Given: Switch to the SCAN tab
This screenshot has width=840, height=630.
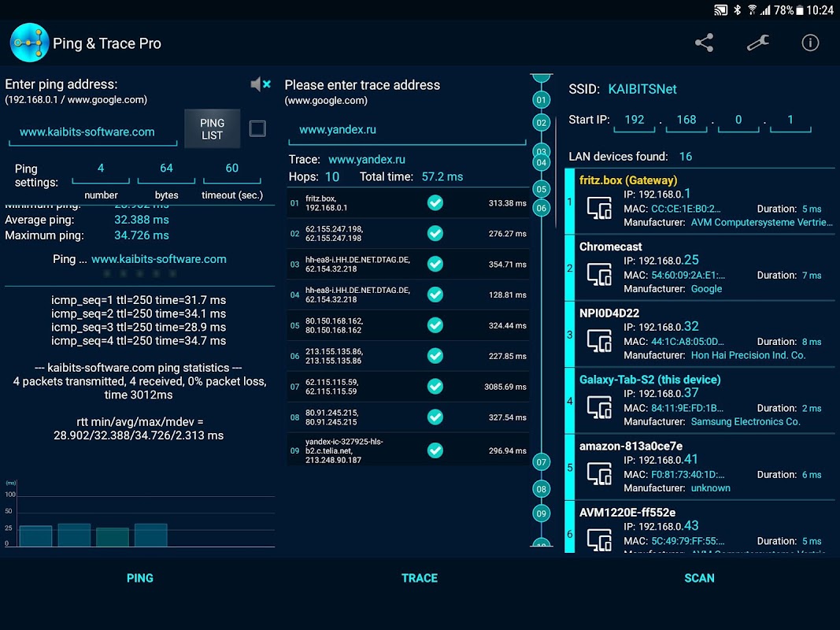Looking at the screenshot, I should point(699,578).
